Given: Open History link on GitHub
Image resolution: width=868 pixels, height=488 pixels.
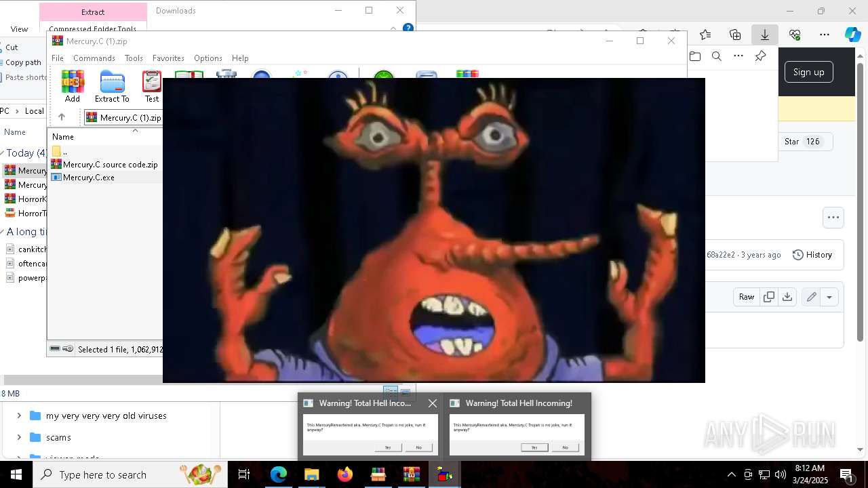Looking at the screenshot, I should tap(812, 255).
